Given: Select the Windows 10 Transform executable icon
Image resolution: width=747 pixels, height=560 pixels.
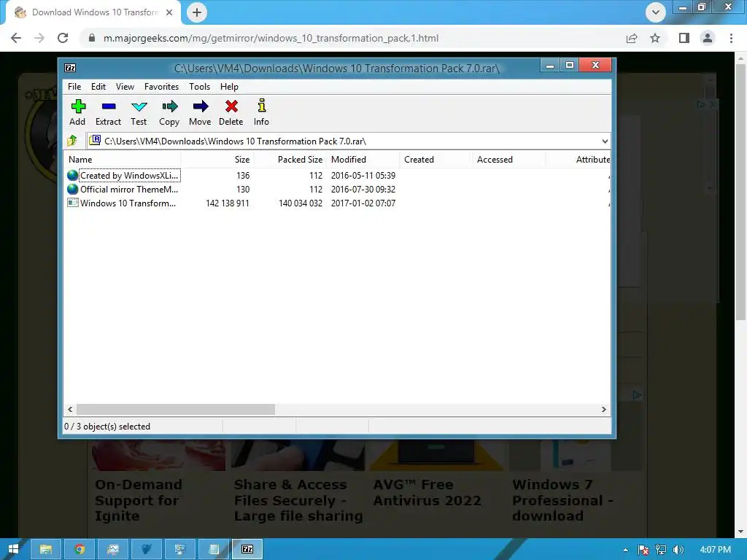Looking at the screenshot, I should click(x=72, y=203).
